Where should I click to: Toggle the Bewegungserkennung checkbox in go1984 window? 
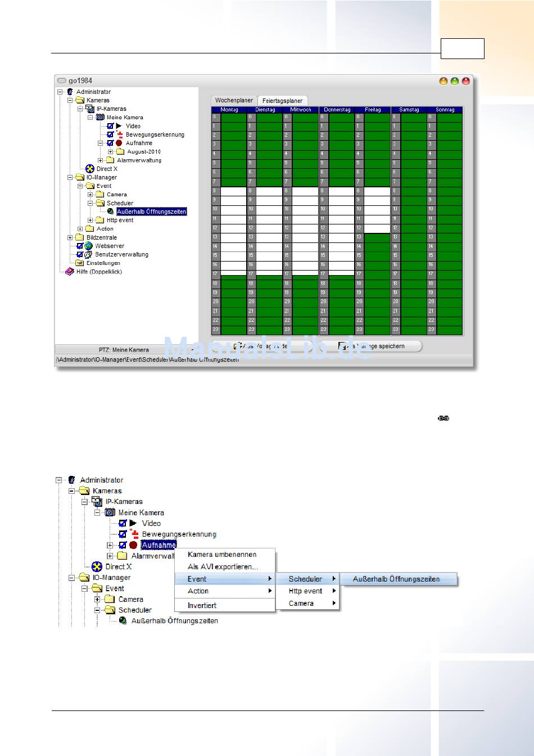pyautogui.click(x=110, y=134)
